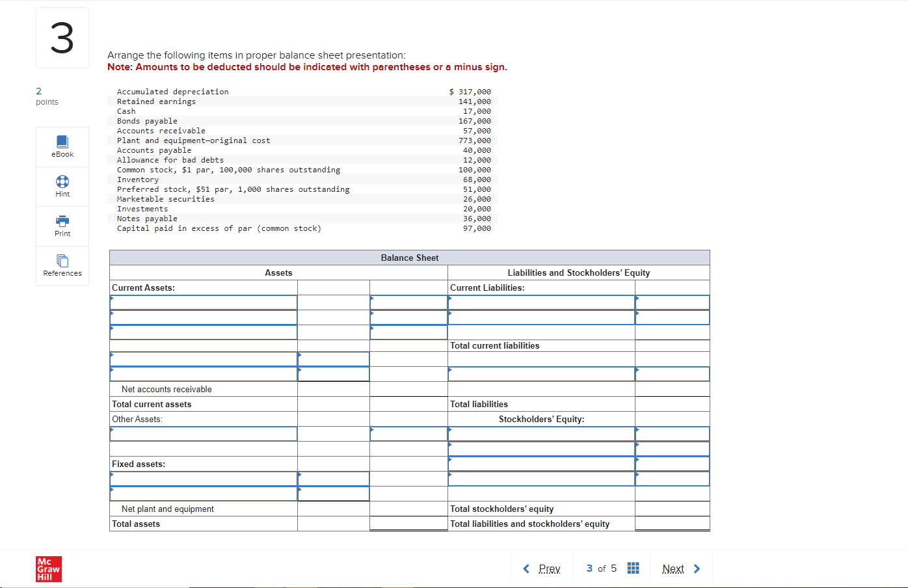Click the "Allowance for bad debts" list item
The image size is (908, 588).
pos(170,160)
